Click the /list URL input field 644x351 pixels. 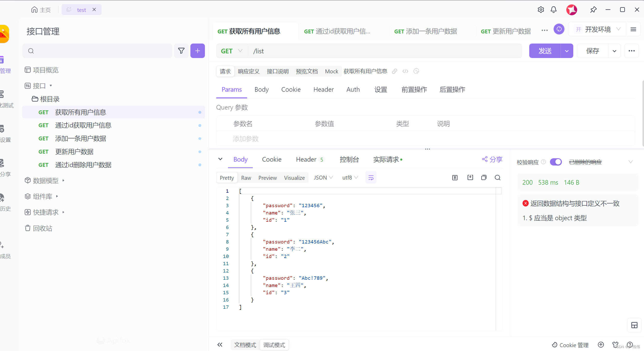[x=385, y=51]
